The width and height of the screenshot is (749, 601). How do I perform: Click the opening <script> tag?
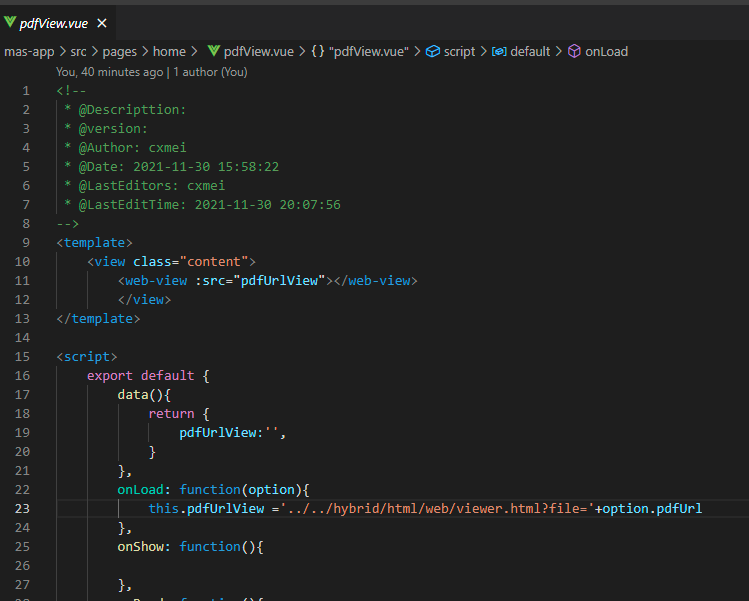pos(86,357)
